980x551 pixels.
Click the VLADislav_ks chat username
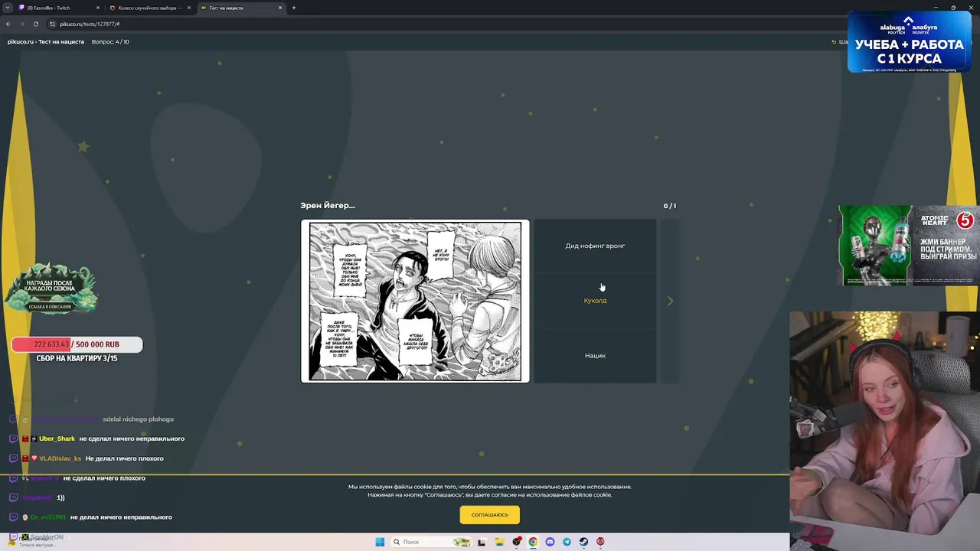click(x=60, y=458)
